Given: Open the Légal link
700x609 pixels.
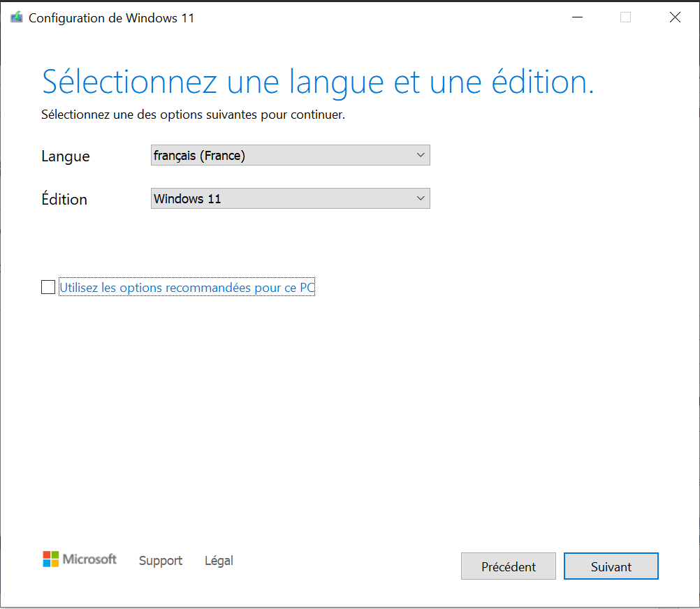Looking at the screenshot, I should [x=219, y=560].
